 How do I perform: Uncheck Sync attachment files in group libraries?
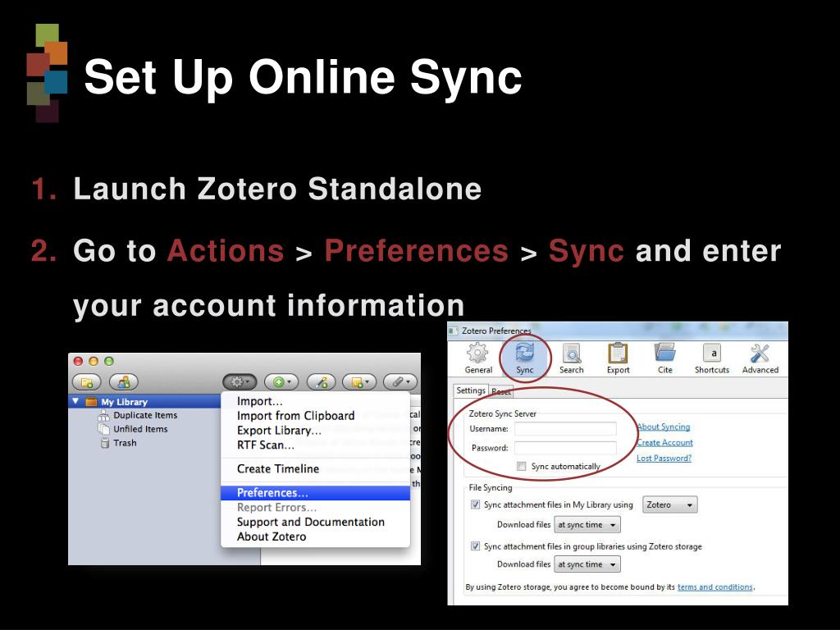tap(475, 546)
